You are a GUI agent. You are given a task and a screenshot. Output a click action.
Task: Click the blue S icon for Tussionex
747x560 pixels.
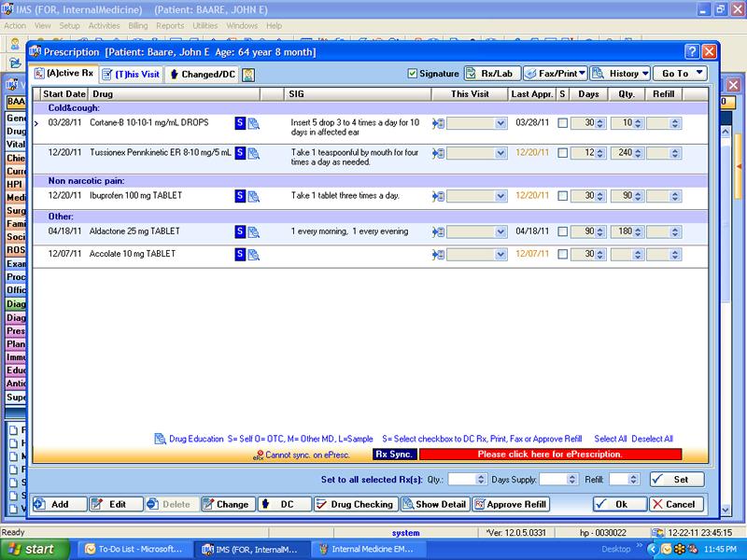click(240, 153)
